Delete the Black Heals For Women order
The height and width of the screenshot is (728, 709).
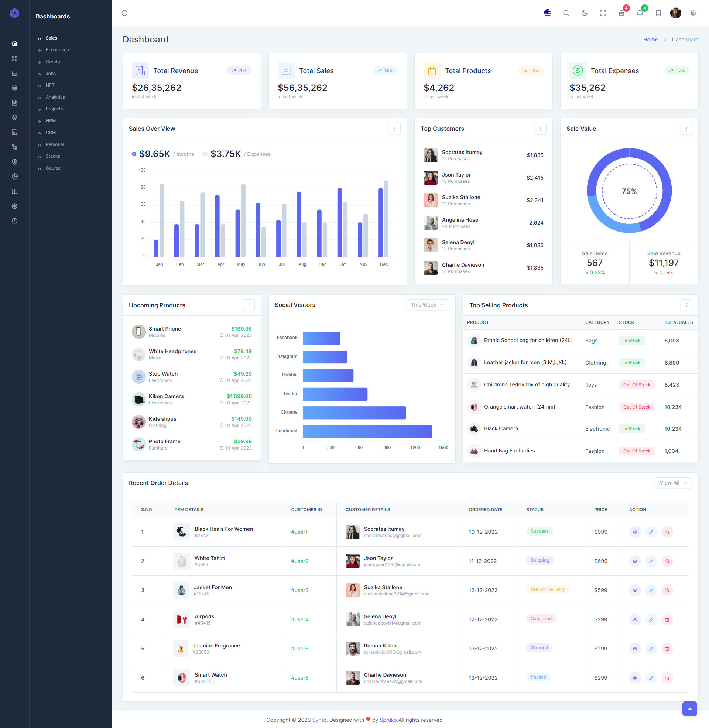[x=667, y=532]
